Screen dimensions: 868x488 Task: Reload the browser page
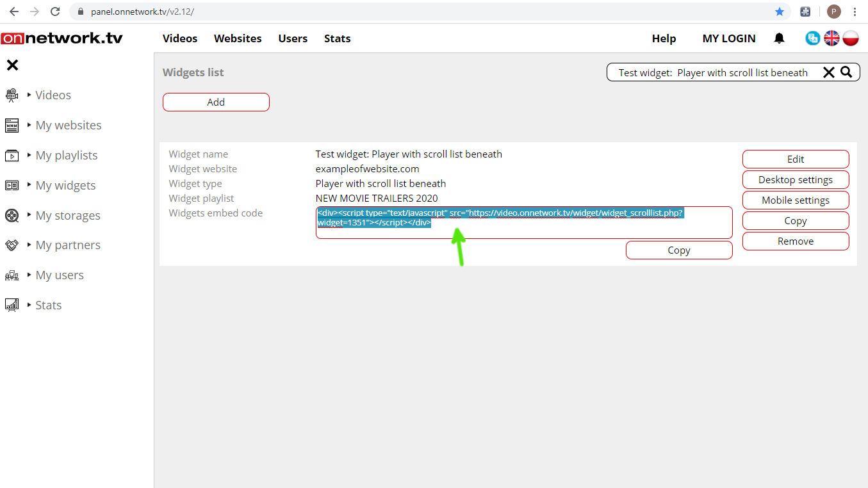pyautogui.click(x=55, y=12)
